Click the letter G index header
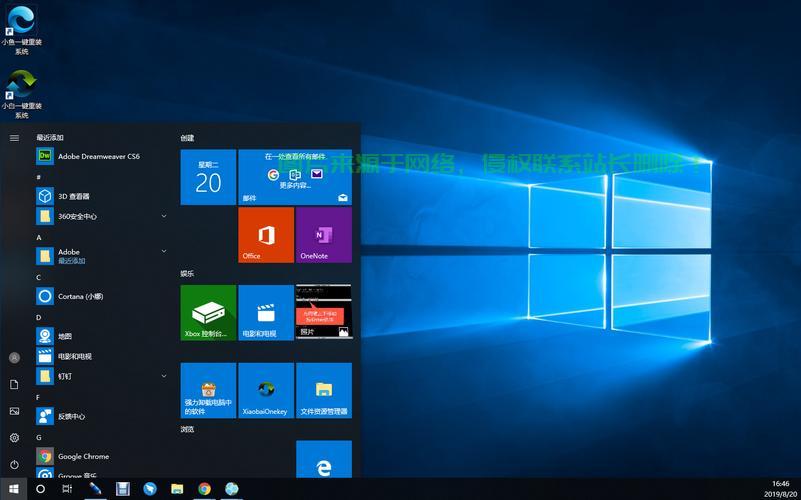The width and height of the screenshot is (801, 500). point(39,437)
